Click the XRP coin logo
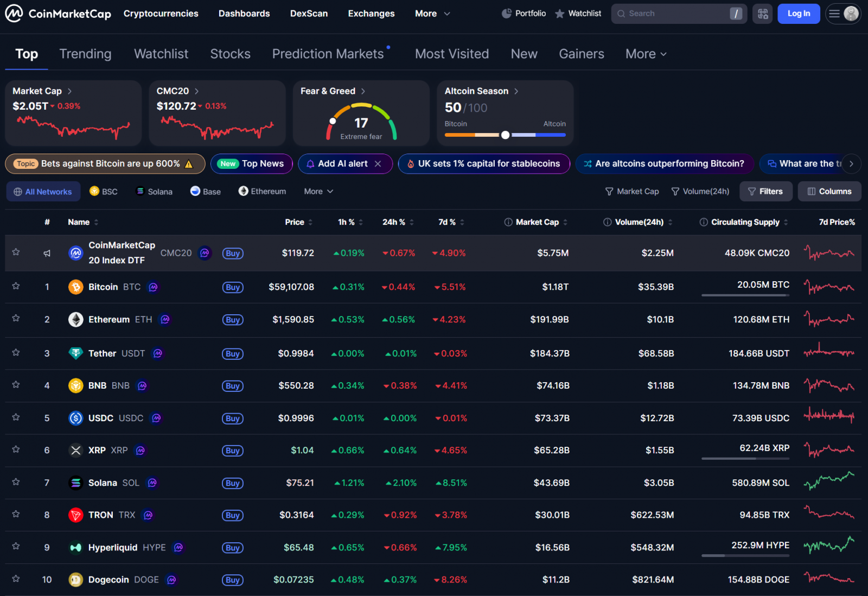Screen dimensions: 868x596 pos(76,450)
